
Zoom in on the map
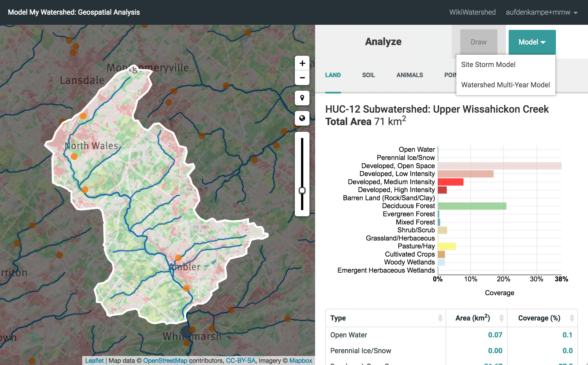tap(302, 63)
